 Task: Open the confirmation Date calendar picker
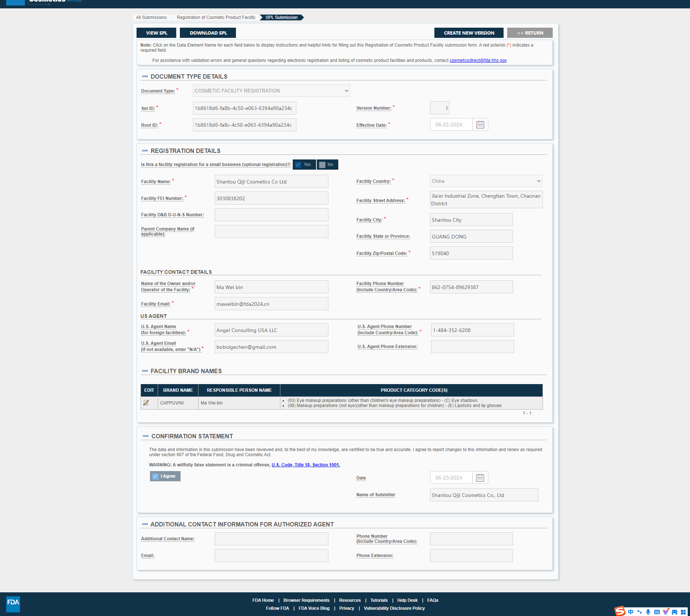pos(480,478)
